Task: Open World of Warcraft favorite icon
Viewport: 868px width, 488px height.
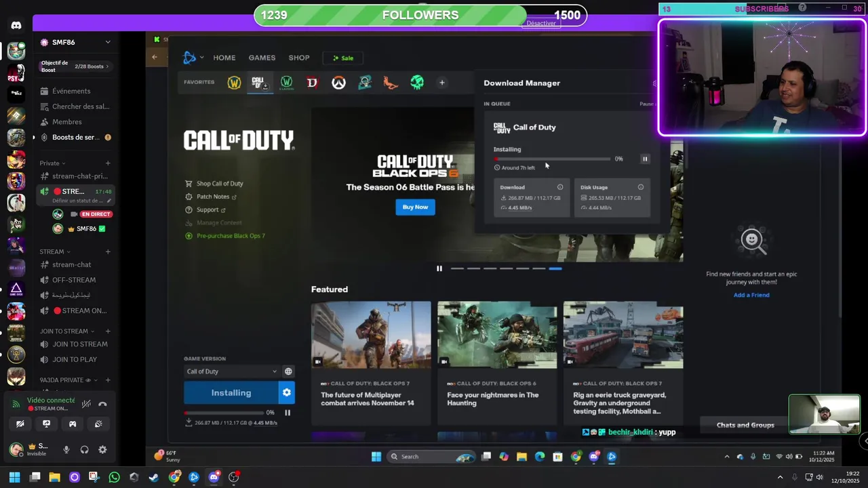Action: coord(234,83)
